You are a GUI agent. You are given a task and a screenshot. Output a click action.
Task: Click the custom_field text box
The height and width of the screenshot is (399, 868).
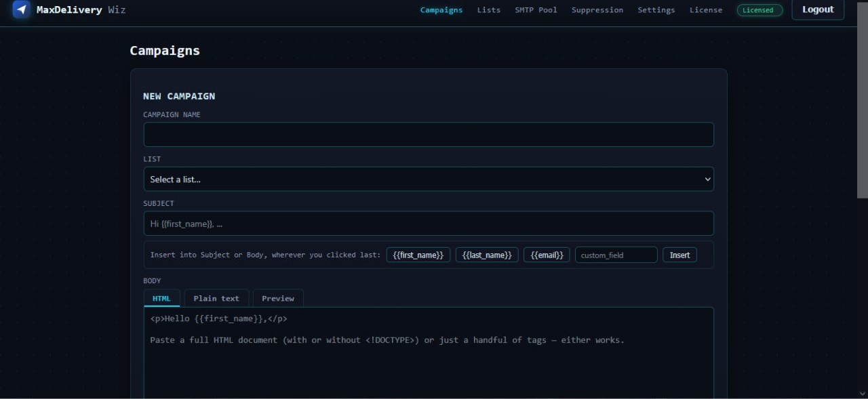coord(616,255)
